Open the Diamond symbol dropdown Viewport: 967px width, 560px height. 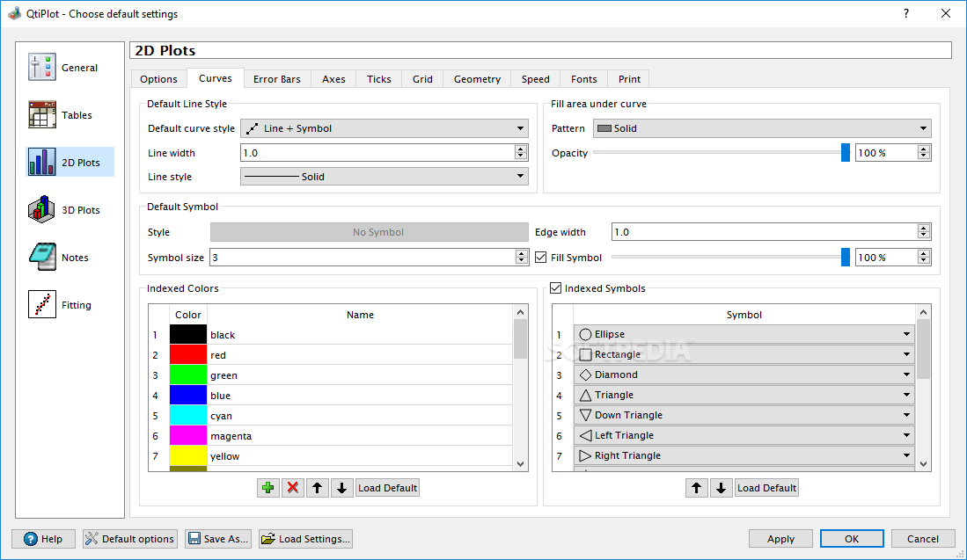tap(744, 375)
